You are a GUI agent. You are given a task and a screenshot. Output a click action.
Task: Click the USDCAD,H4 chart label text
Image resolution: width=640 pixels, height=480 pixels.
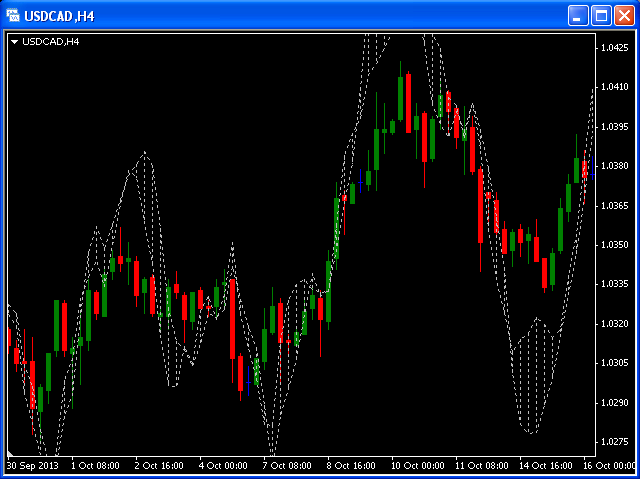pyautogui.click(x=51, y=42)
